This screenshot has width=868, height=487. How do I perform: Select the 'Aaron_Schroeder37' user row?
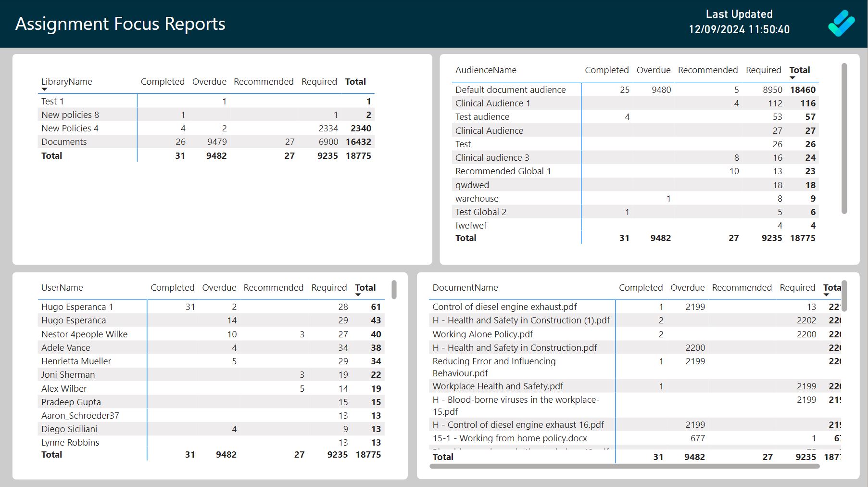point(211,416)
